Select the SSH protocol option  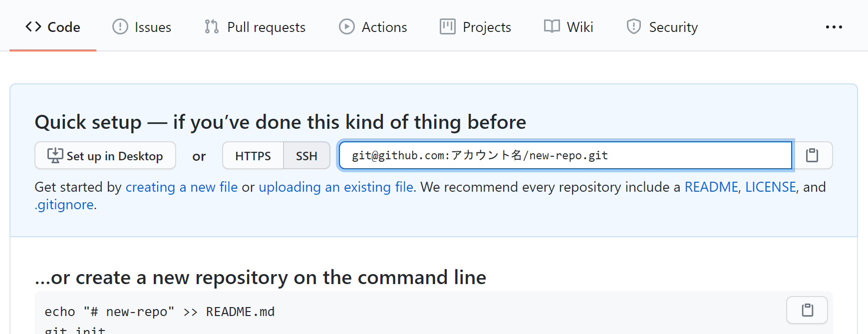tap(306, 156)
